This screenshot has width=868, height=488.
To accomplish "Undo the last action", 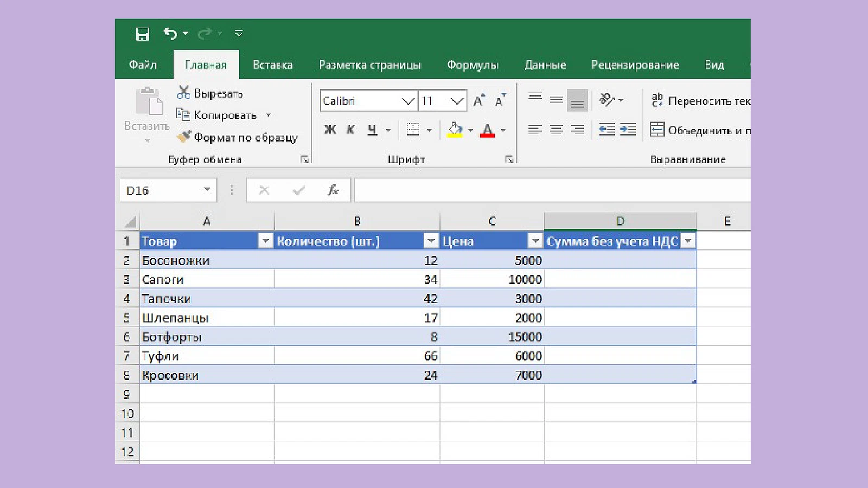I will [170, 34].
